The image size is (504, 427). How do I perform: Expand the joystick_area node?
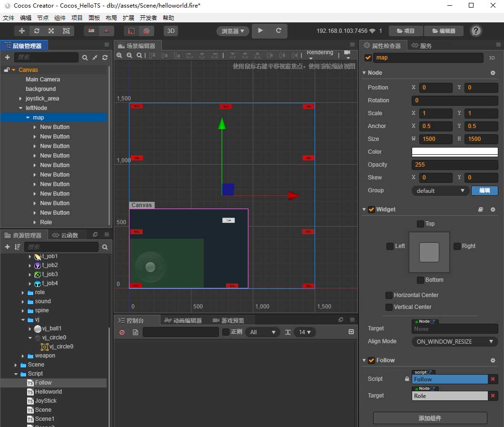pos(20,99)
